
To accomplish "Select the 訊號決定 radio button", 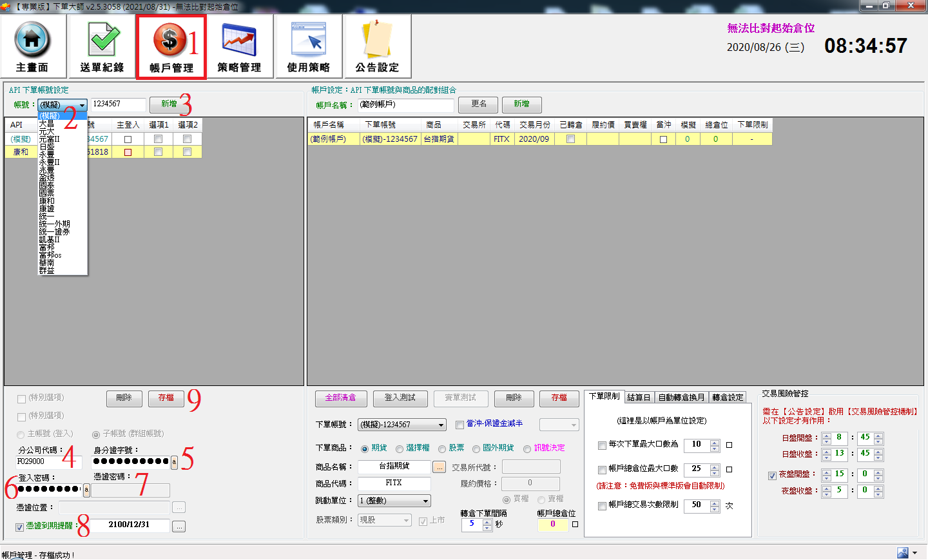I will coord(527,449).
